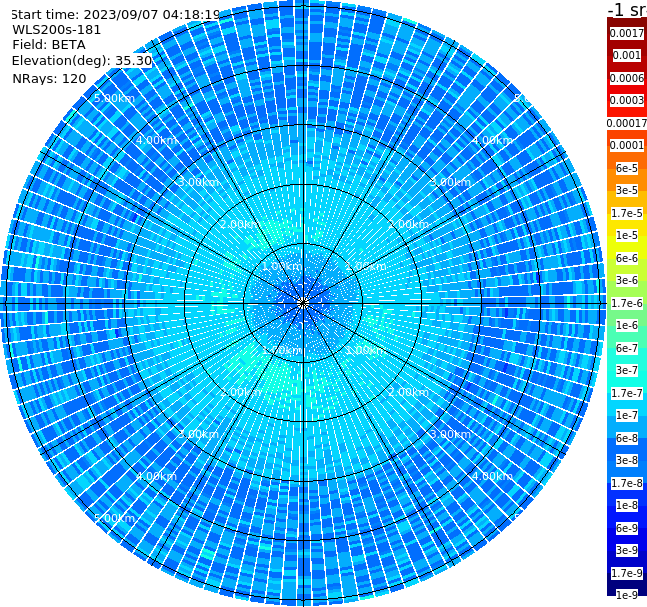Select the 3.00km ring label in lower-right quadrant

pos(450,434)
